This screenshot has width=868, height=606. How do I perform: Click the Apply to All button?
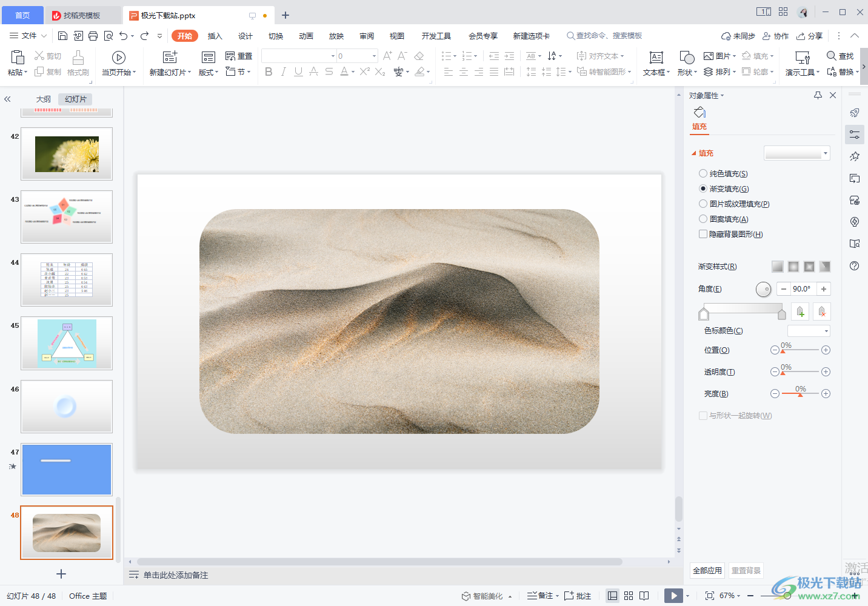coord(707,570)
